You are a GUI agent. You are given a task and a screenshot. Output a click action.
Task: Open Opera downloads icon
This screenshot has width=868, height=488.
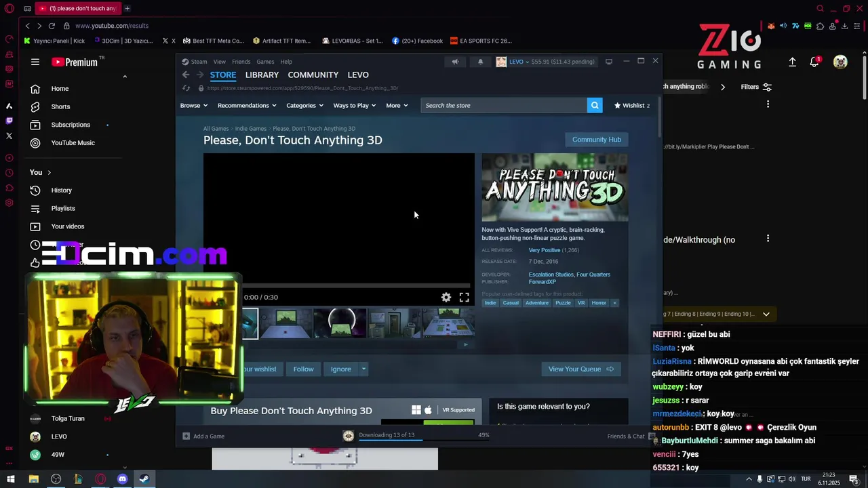coord(844,26)
